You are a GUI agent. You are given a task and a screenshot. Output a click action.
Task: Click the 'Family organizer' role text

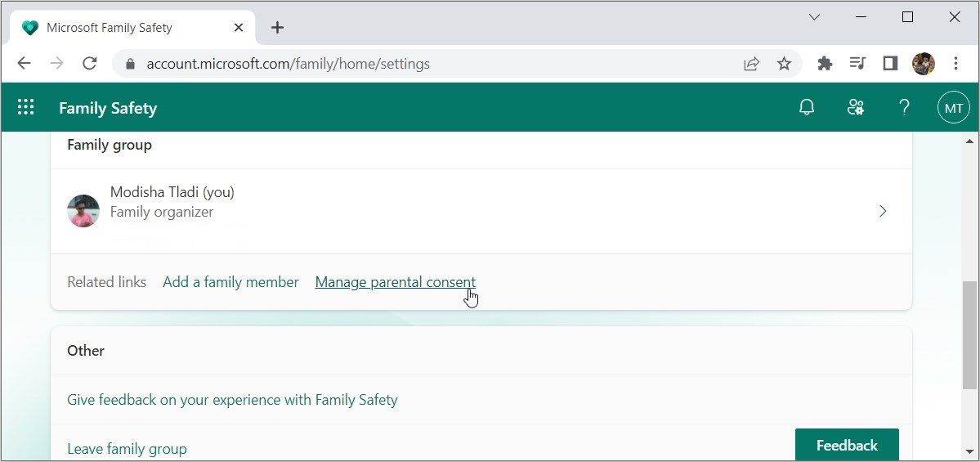pos(161,212)
